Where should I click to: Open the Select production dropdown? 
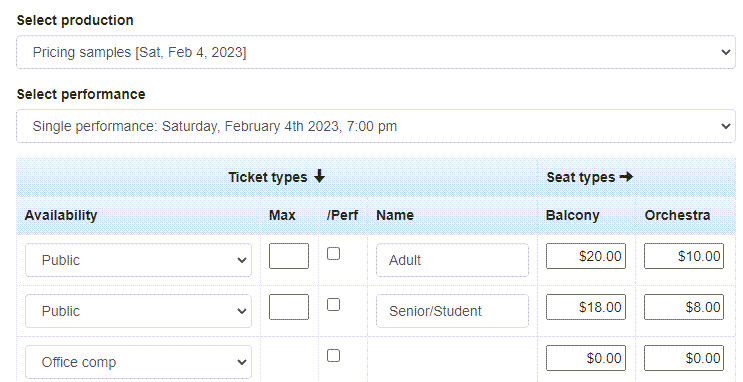click(x=376, y=52)
